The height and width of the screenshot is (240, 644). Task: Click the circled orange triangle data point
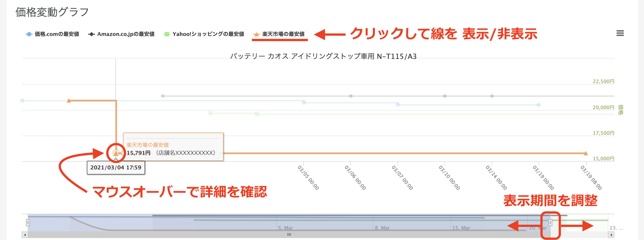tap(116, 153)
